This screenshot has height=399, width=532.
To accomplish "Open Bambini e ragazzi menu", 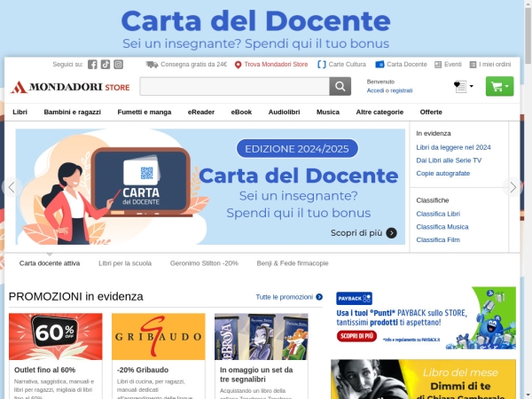I will [x=73, y=112].
